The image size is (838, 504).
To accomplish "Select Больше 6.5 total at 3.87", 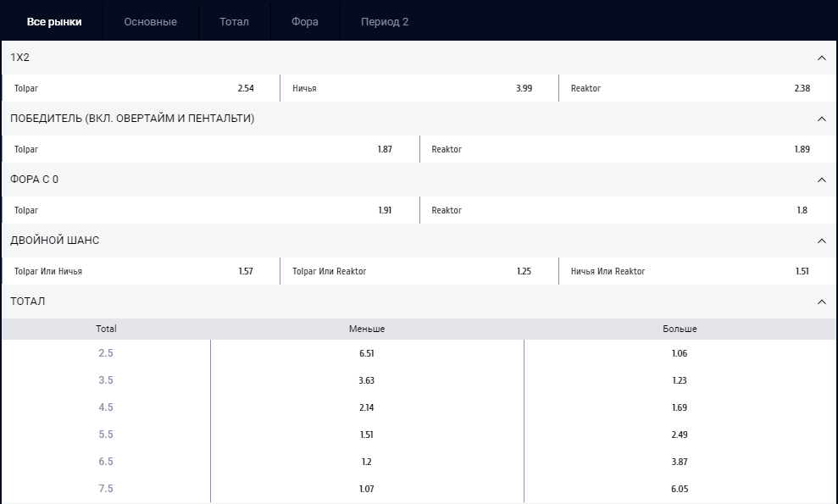I will [x=680, y=462].
